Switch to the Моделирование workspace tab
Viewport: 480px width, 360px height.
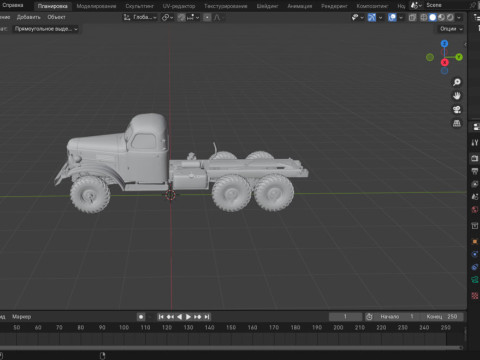pos(96,6)
